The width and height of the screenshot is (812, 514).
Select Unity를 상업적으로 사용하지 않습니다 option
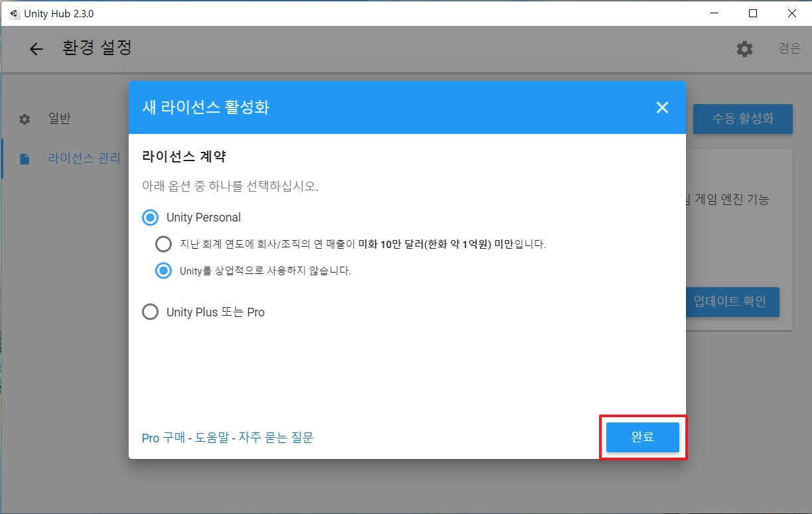(163, 271)
